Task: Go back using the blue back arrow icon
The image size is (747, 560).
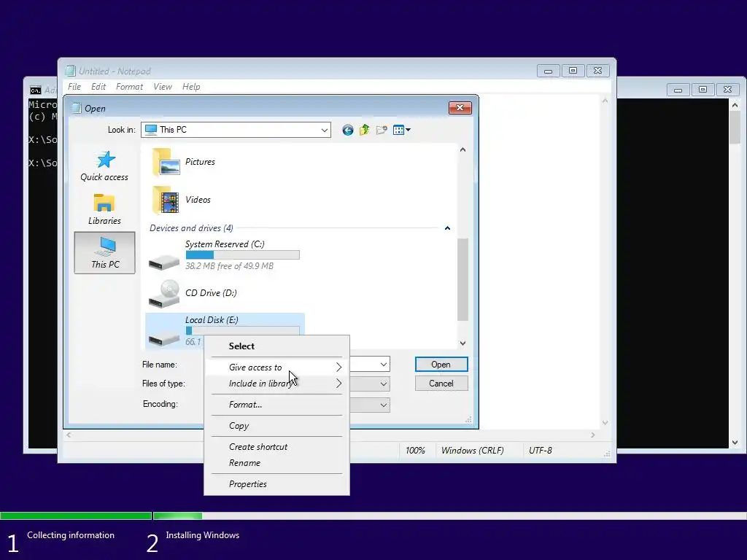Action: coord(348,130)
